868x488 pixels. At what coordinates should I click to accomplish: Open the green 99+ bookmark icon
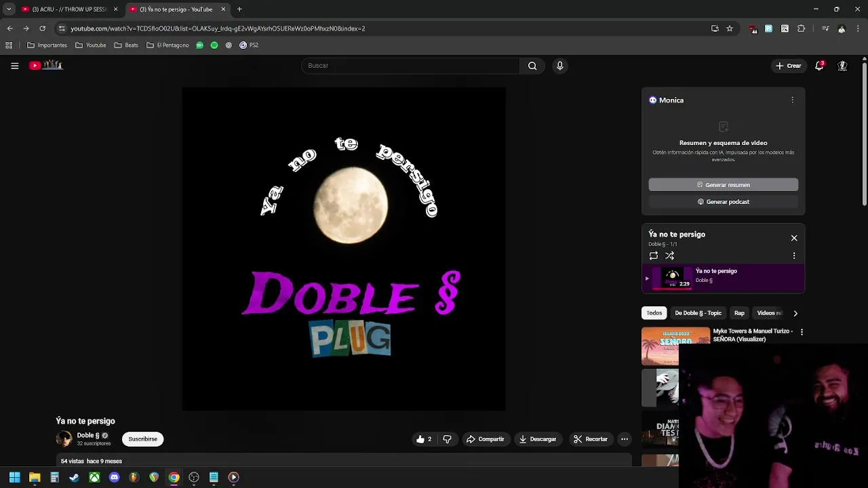pyautogui.click(x=199, y=45)
